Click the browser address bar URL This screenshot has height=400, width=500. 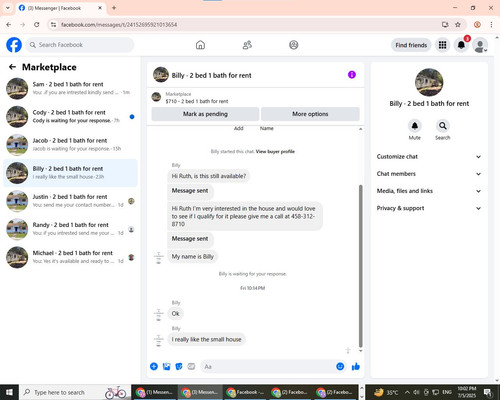click(x=119, y=25)
